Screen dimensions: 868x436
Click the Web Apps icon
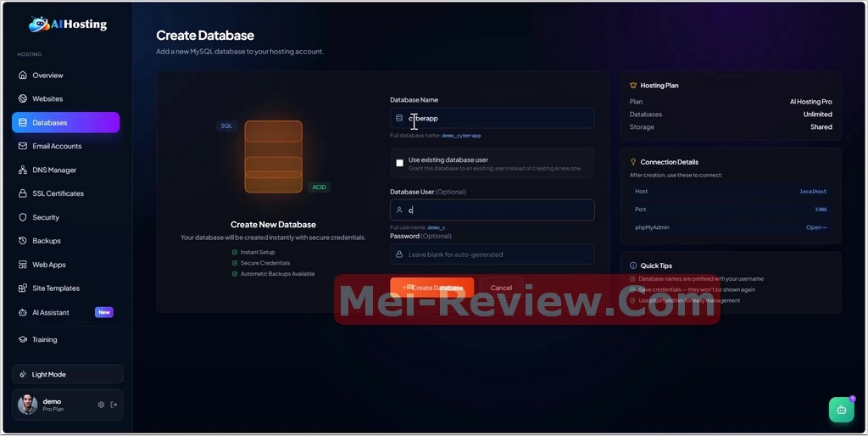(x=23, y=265)
